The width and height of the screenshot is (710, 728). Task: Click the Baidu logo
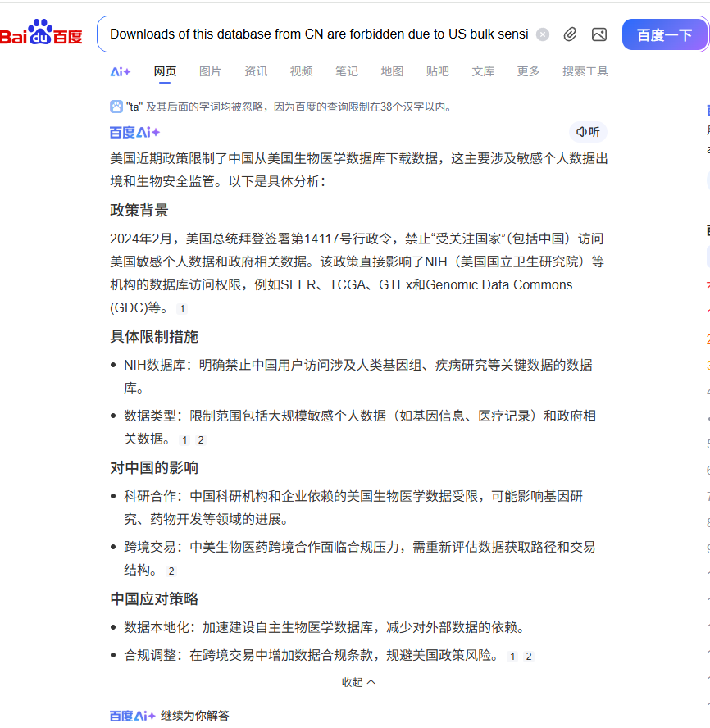41,33
